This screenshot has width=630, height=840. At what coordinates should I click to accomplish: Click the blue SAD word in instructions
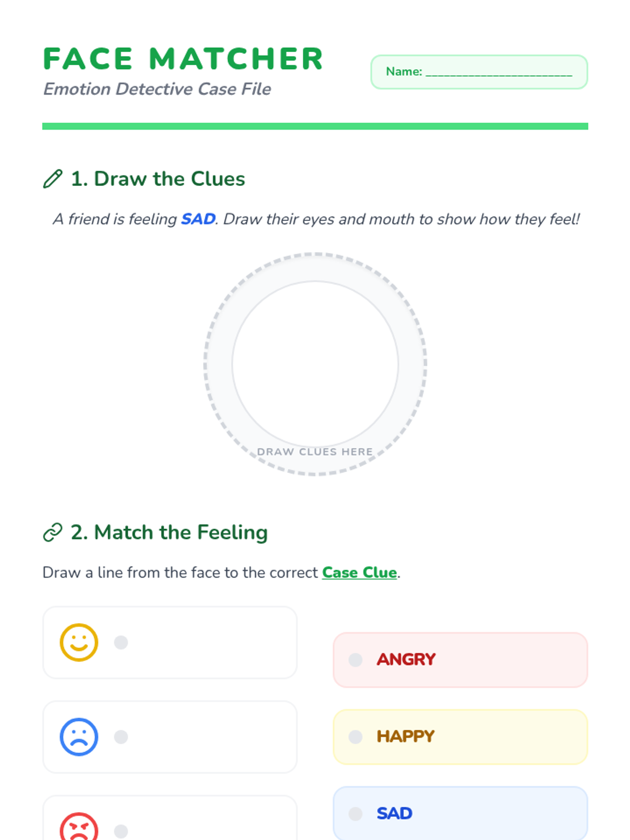coord(198,219)
